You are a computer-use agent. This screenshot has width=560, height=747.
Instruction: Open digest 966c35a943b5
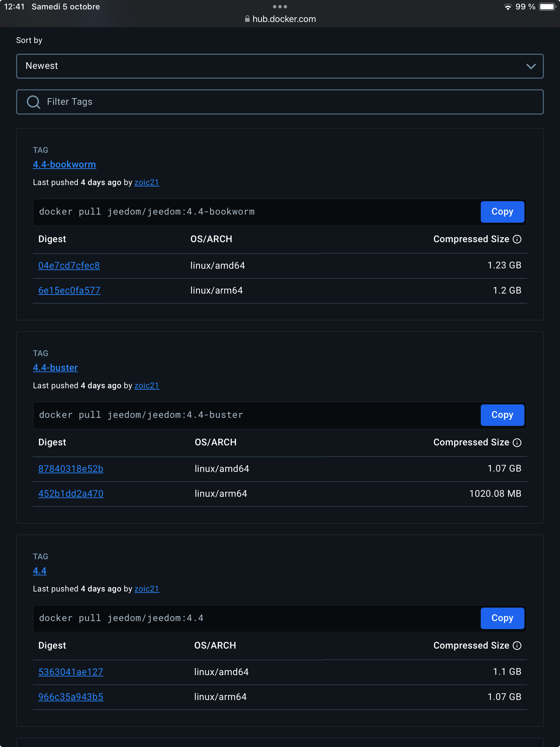click(71, 697)
